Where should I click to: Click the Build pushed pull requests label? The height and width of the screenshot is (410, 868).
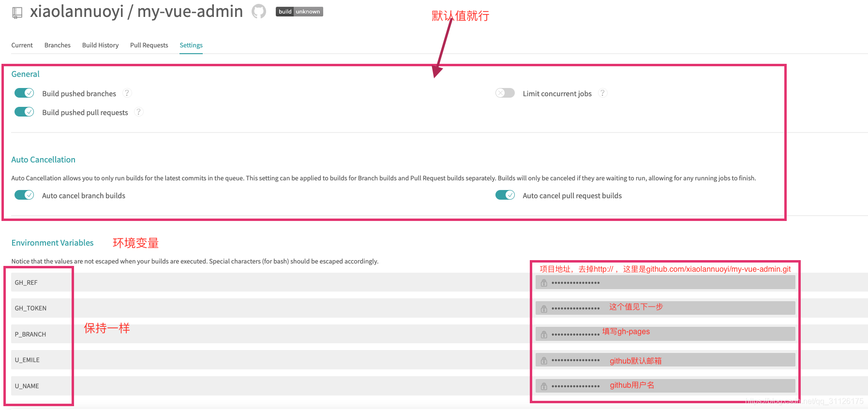[x=85, y=112]
